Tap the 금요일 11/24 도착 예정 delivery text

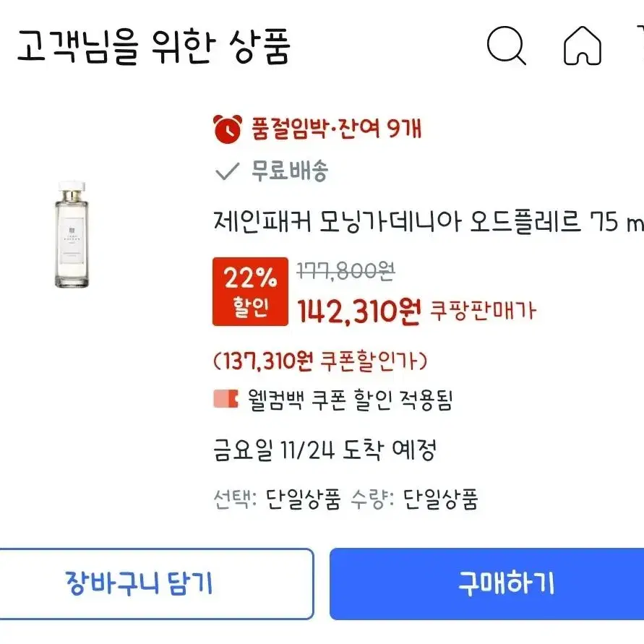tap(325, 450)
